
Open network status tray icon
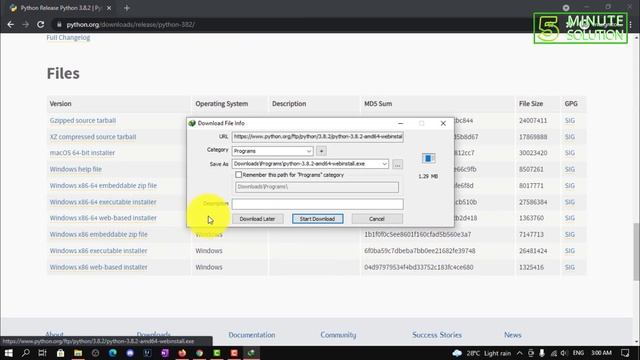click(553, 353)
